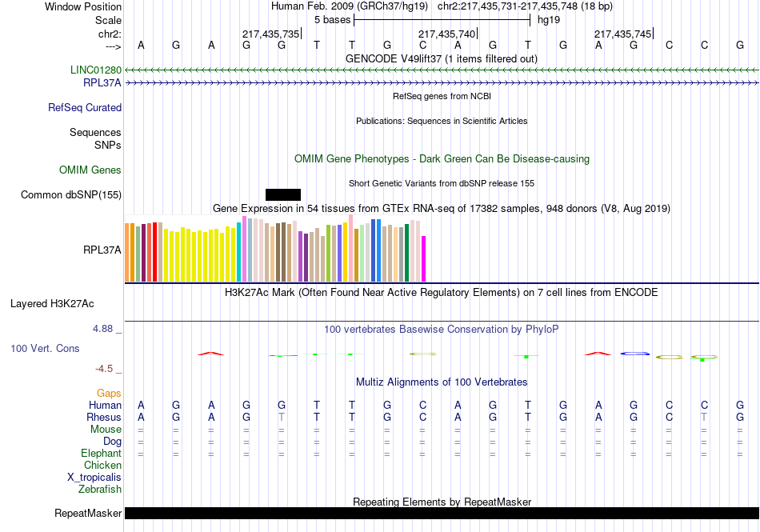Viewport: 760px width, 532px height.
Task: Select the Elephant species label
Action: [102, 453]
